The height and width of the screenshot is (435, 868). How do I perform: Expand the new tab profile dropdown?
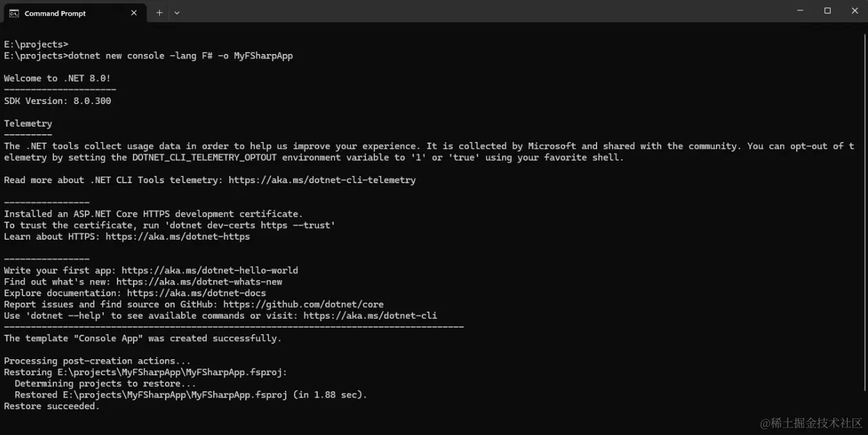tap(177, 13)
